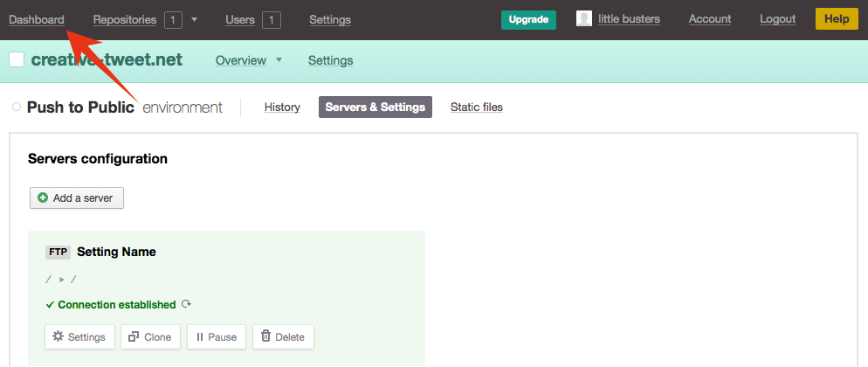Select the Push to Public environment radio circle
The width and height of the screenshot is (868, 367).
click(x=17, y=107)
